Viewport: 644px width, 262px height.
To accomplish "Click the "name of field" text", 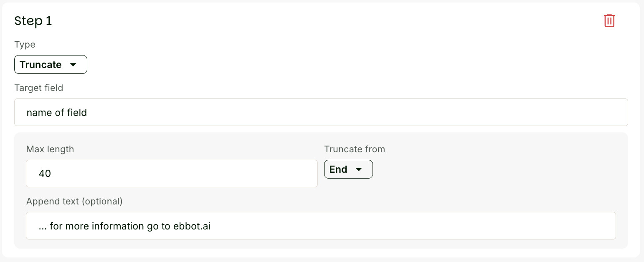I will pos(56,113).
